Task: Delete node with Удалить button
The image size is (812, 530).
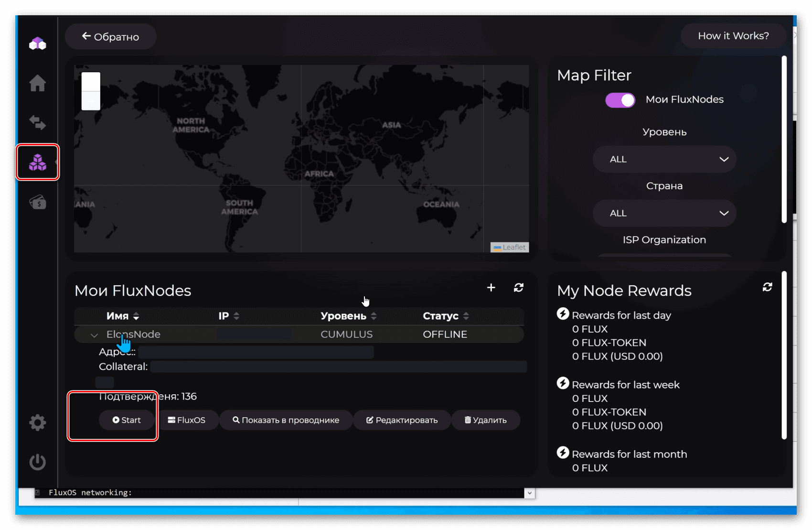Action: (485, 420)
